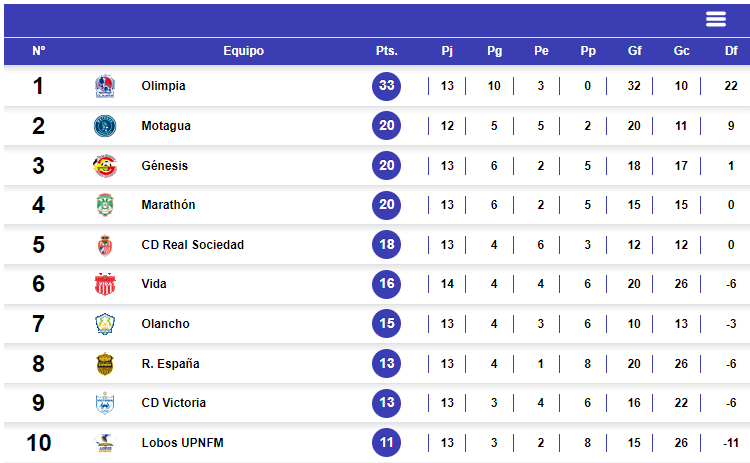This screenshot has width=750, height=463.
Task: Open the Lobos UPNFM team name
Action: pyautogui.click(x=182, y=443)
